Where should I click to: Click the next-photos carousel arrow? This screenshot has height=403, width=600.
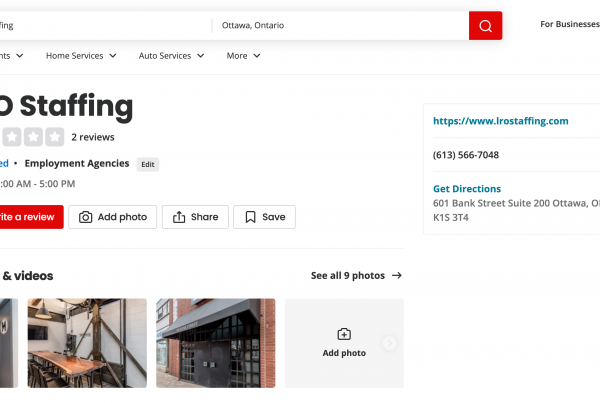(x=390, y=343)
